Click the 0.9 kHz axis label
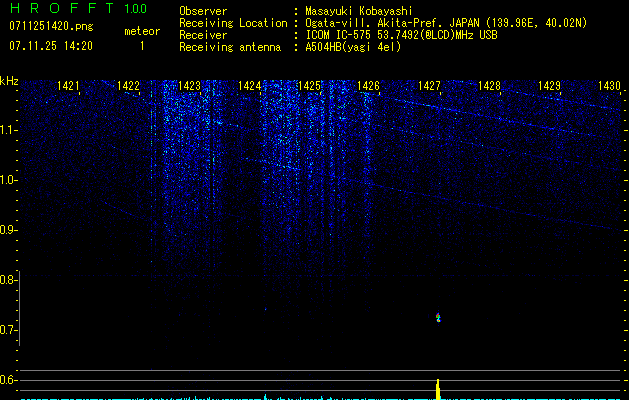Screen dimensions: 629x400 (8, 230)
